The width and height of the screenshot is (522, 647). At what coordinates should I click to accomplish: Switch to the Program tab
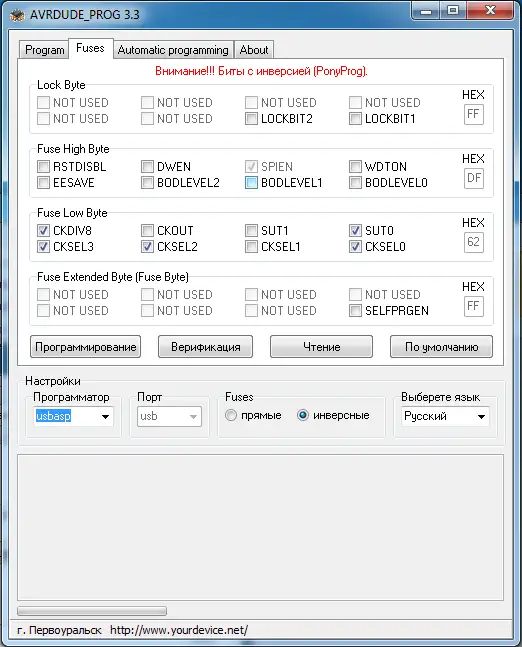44,50
